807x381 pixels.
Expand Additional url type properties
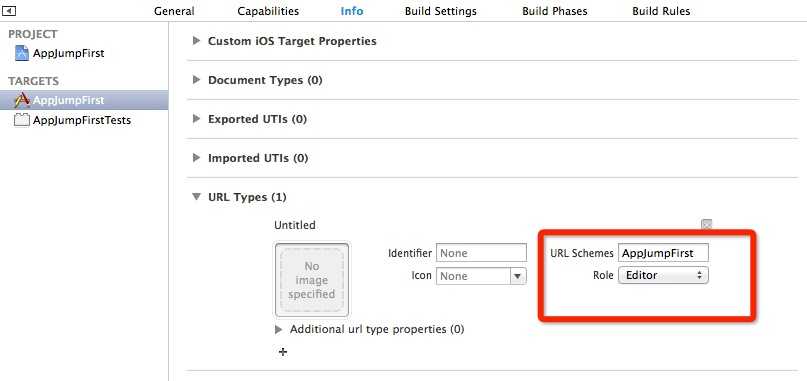coord(278,329)
